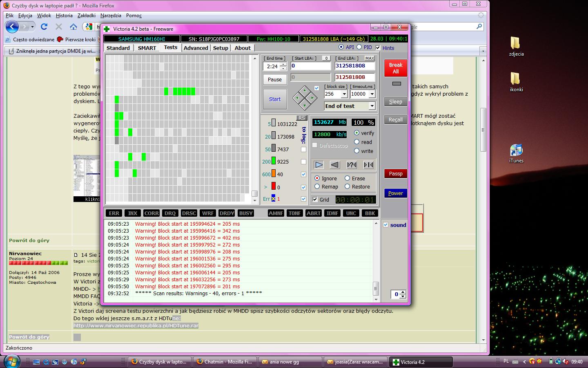588x368 pixels.
Task: Toggle the Grid checkbox
Action: (315, 200)
